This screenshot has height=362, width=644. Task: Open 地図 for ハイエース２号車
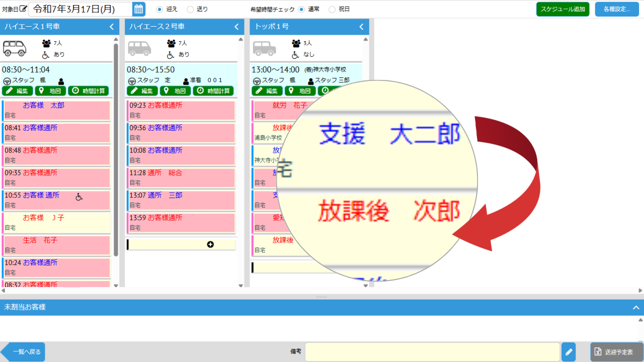175,91
